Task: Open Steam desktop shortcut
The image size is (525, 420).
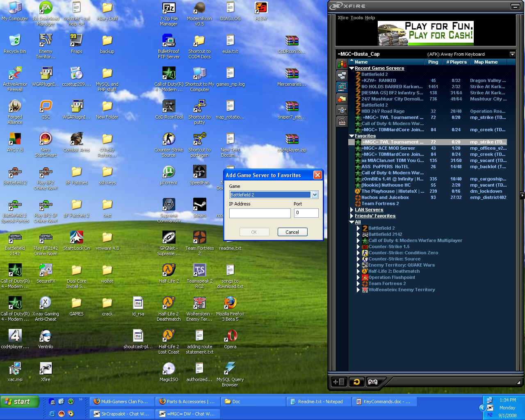Action: point(200,208)
